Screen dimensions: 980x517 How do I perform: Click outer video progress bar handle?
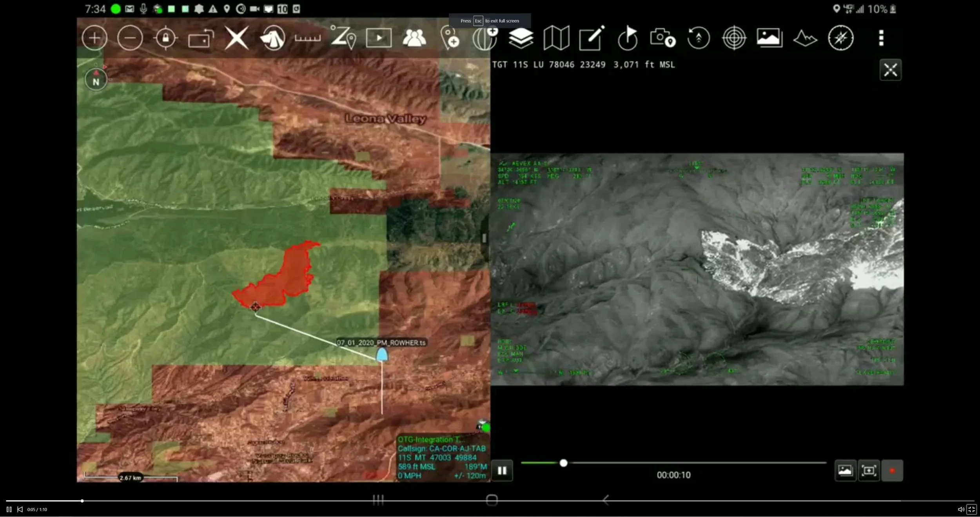(x=82, y=501)
